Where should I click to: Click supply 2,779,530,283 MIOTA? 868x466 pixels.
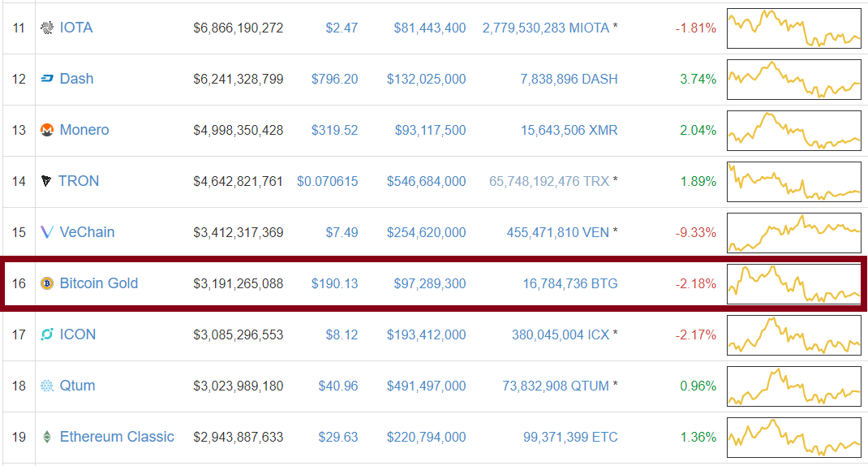pos(546,28)
